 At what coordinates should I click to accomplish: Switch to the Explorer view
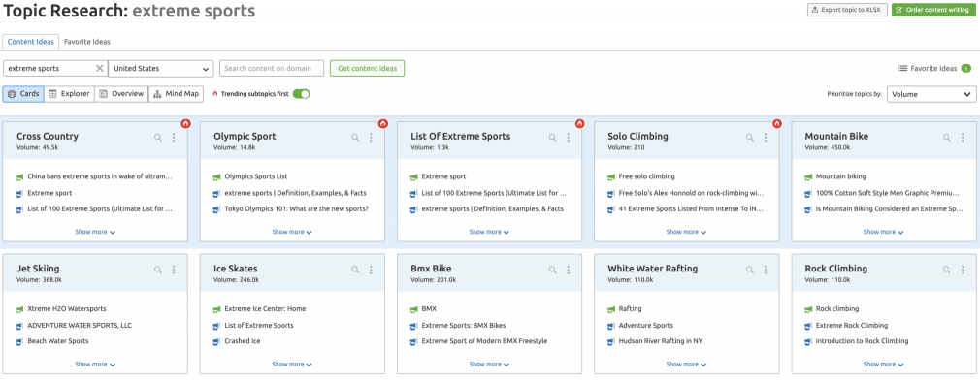click(x=69, y=94)
